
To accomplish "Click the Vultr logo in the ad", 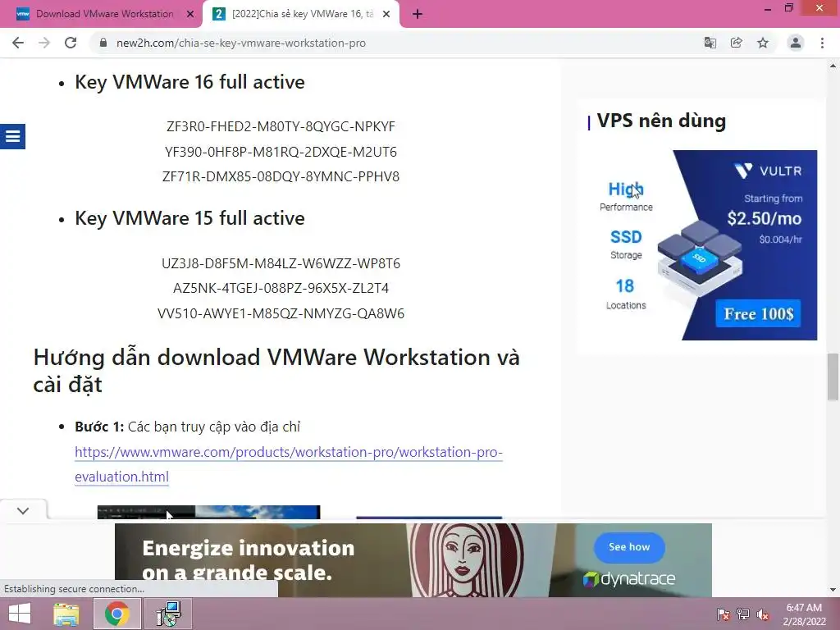I will (768, 171).
